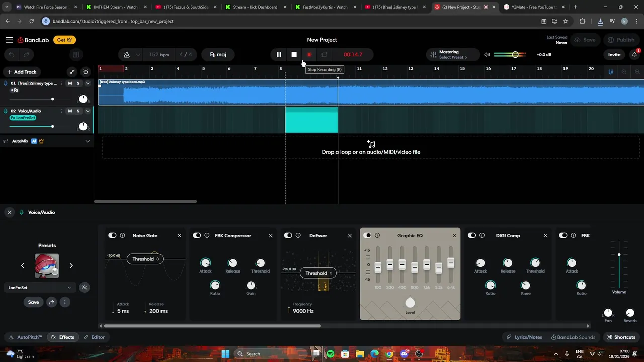Screen dimensions: 644x362
Task: Open Mastering Select Preset menu
Action: 453,55
